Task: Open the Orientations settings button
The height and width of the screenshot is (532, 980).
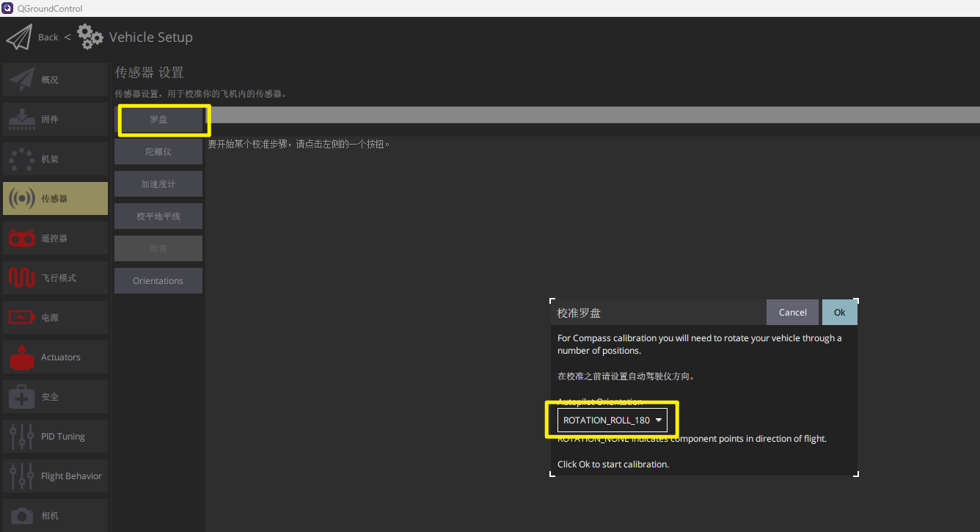Action: tap(158, 281)
